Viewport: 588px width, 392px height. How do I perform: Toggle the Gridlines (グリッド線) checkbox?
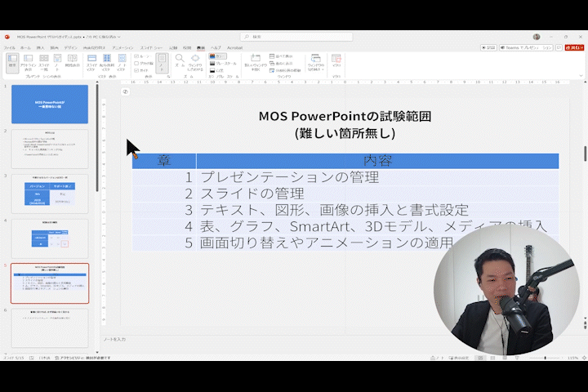pyautogui.click(x=136, y=63)
